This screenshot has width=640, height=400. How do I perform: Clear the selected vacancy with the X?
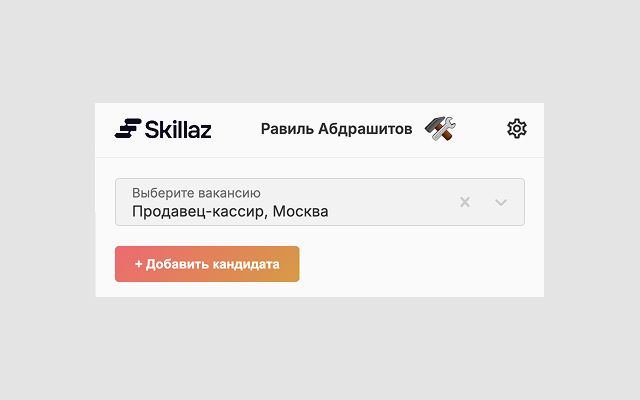click(x=465, y=202)
